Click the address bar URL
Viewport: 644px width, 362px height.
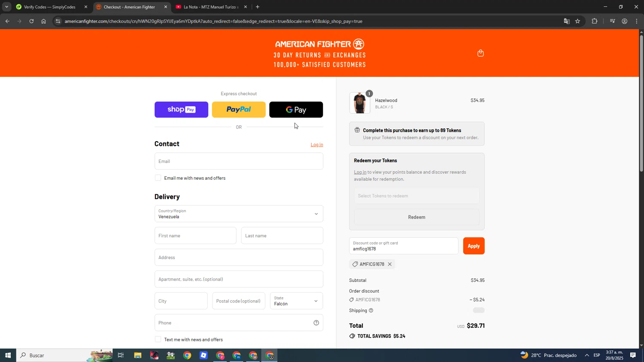213,21
